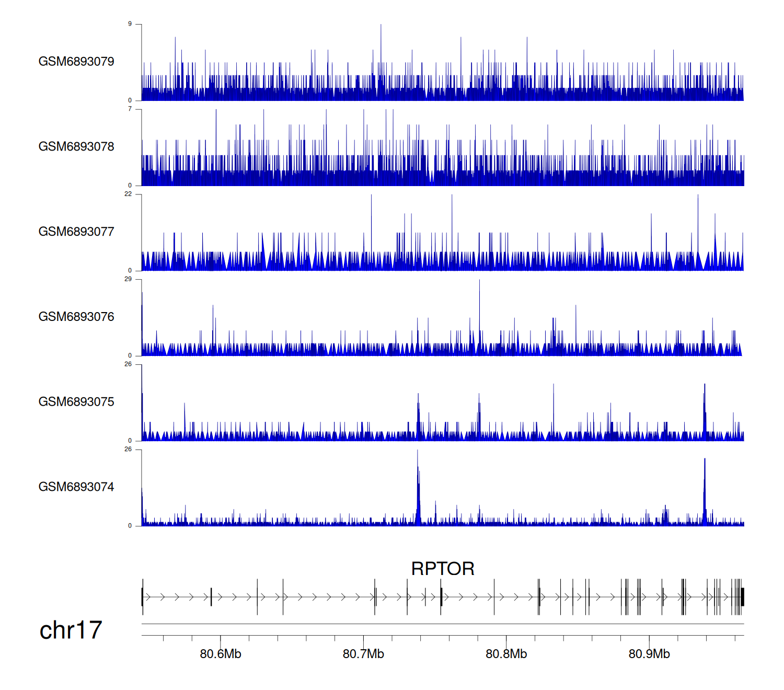The height and width of the screenshot is (690, 784).
Task: Click the GSM6893077 track name
Action: (76, 232)
